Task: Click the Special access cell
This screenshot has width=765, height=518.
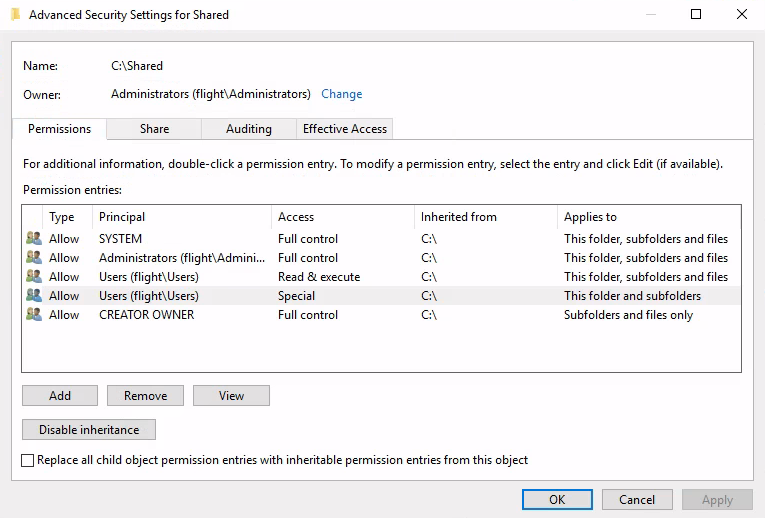Action: (x=297, y=296)
